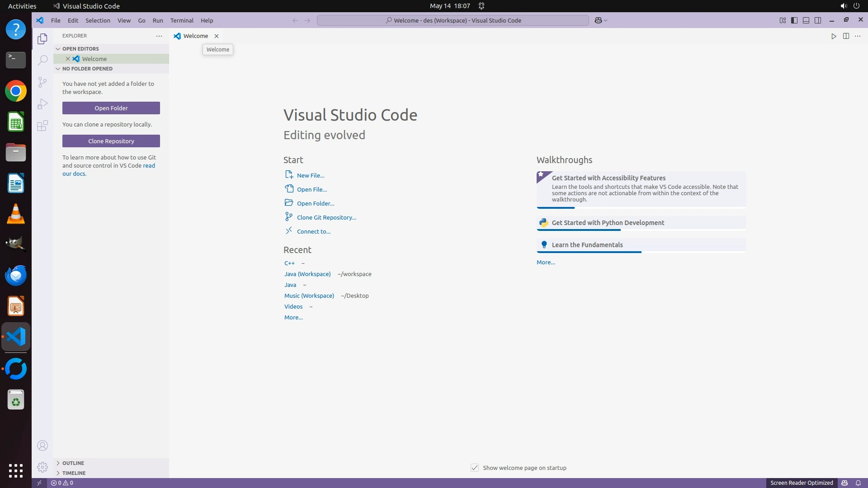Expand the Timeline section

74,473
